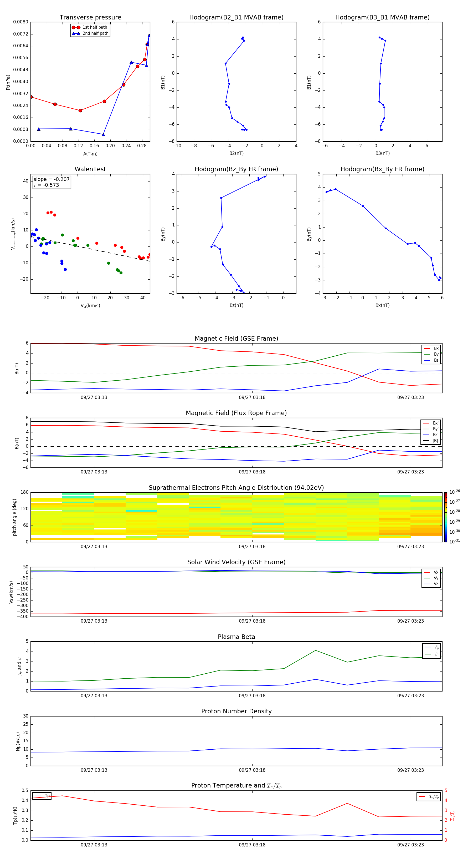Screen dimensions: 473x868
Task: Click the "B3(nT)" x-axis label
Action: [382, 153]
